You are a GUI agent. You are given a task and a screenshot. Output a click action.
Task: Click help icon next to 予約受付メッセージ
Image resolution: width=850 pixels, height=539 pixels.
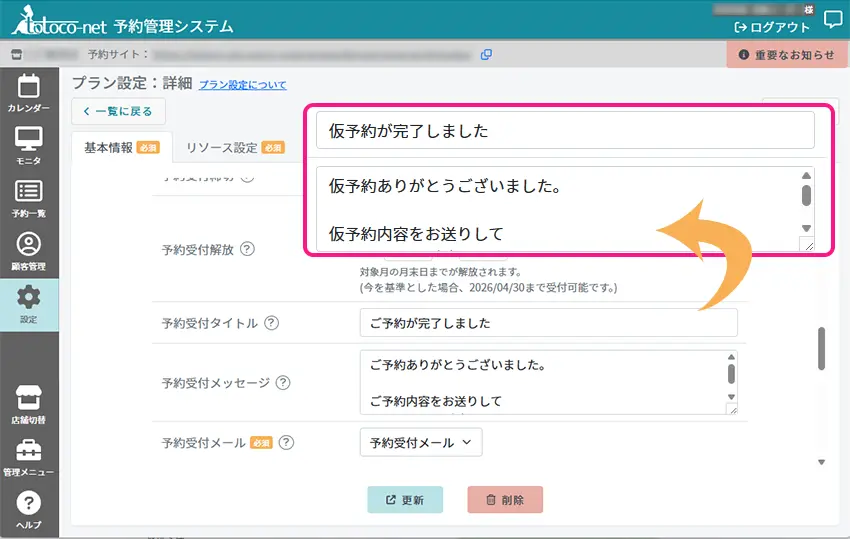[283, 382]
